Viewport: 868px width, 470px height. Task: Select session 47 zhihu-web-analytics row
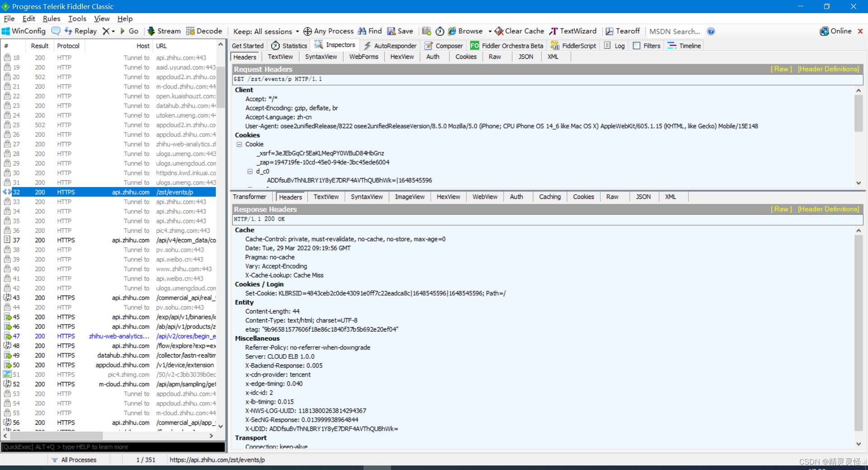[x=109, y=336]
